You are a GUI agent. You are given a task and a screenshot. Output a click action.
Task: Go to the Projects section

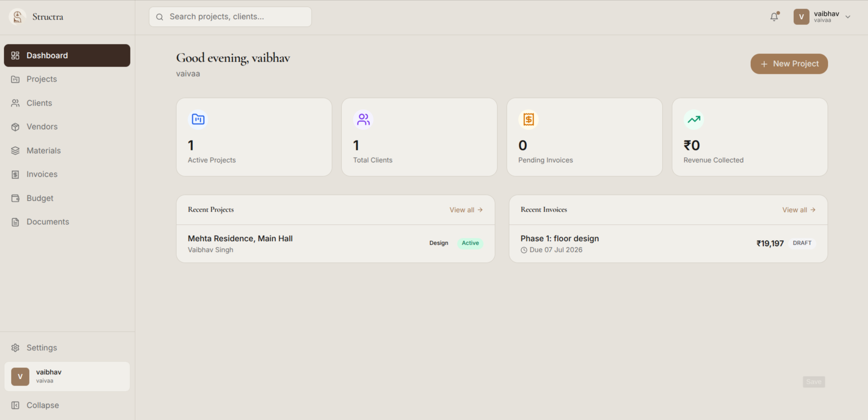tap(67, 79)
